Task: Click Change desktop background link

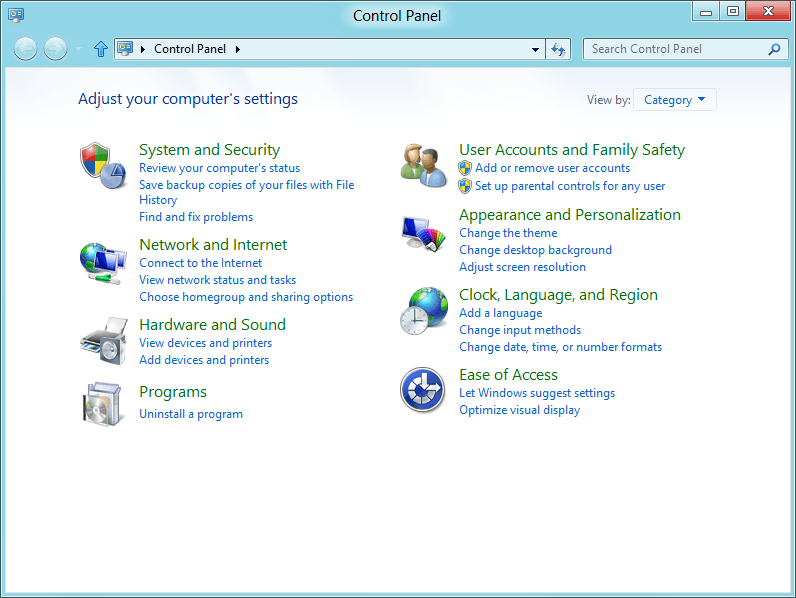Action: point(535,250)
